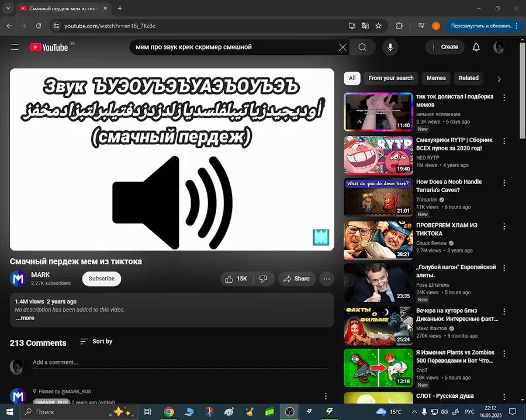This screenshot has height=420, width=526.
Task: Open the Plants vs Zombies video thumbnail
Action: pos(378,367)
